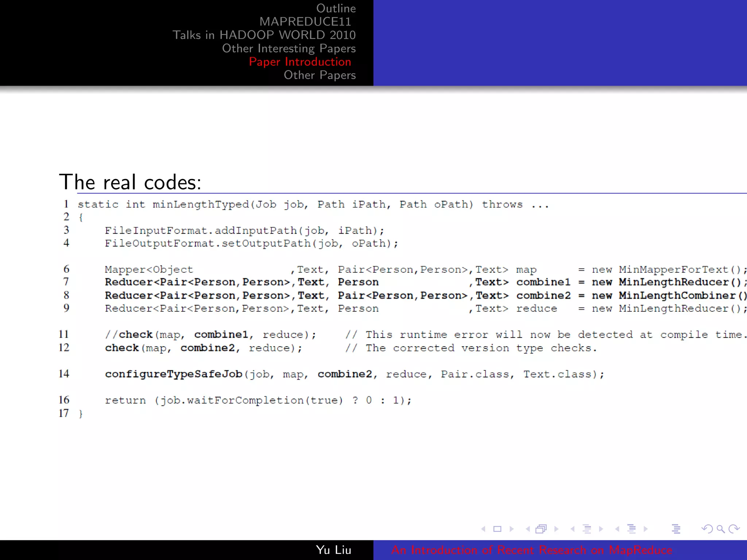Click the slide rectangle navigation icon

pyautogui.click(x=497, y=529)
